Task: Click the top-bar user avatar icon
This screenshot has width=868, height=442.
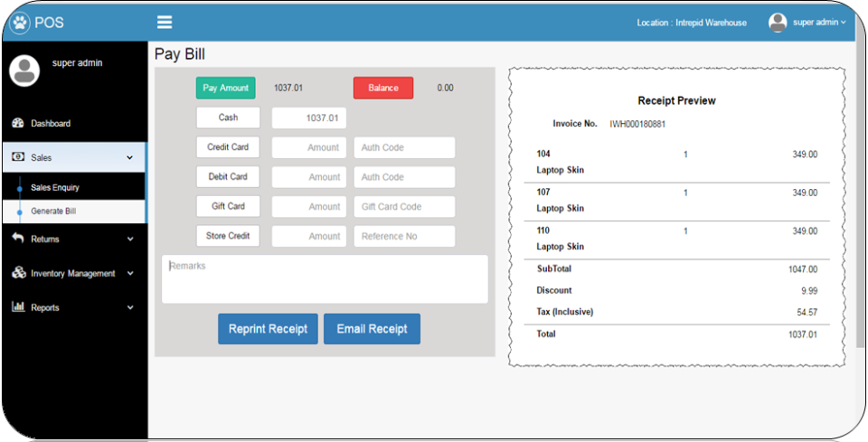Action: pyautogui.click(x=778, y=22)
